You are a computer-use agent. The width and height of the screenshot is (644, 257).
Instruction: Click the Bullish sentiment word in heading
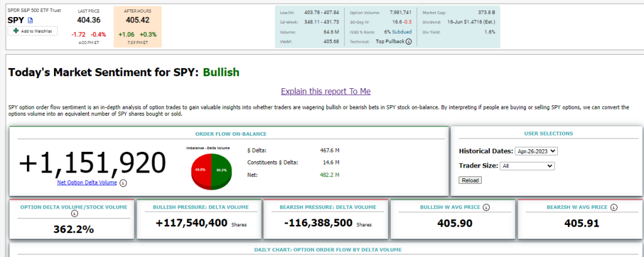pos(221,72)
